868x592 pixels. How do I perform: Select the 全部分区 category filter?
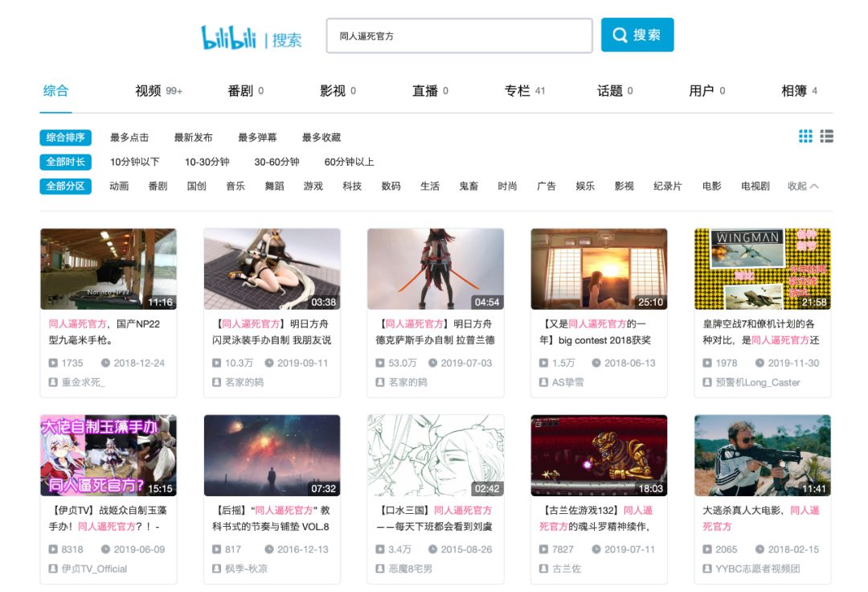(x=65, y=186)
